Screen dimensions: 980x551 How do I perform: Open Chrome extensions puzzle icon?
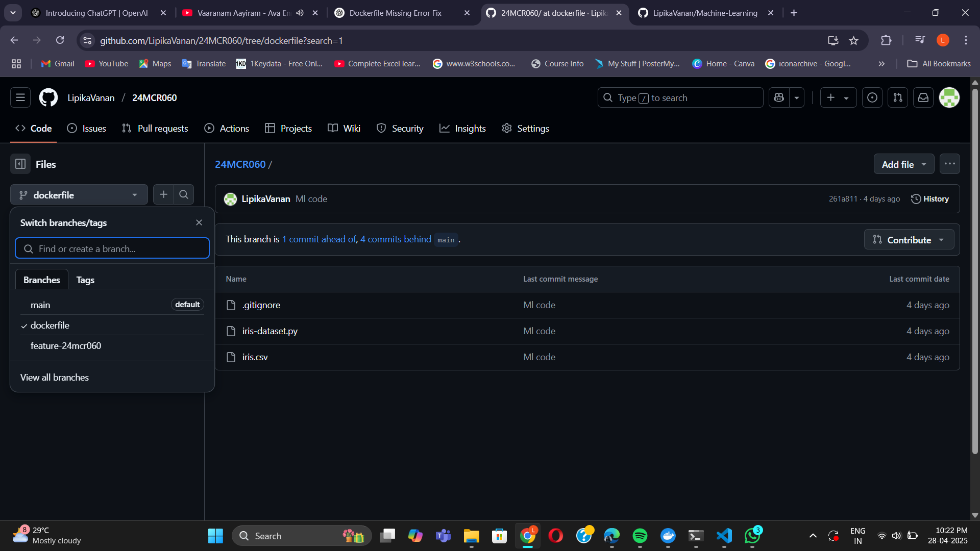point(886,40)
